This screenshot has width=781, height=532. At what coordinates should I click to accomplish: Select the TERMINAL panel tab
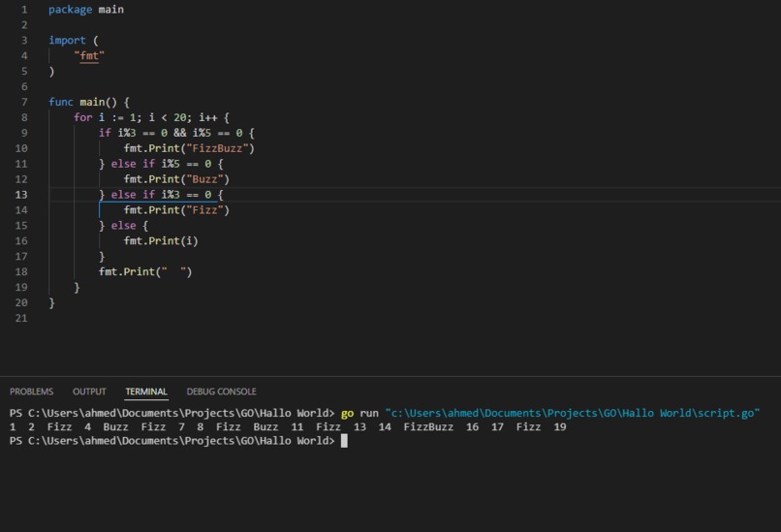146,391
